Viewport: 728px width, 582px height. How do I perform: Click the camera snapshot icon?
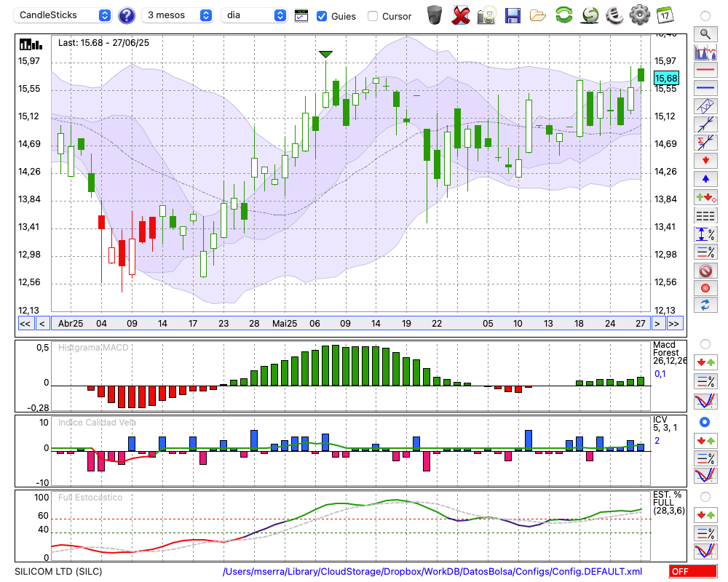pyautogui.click(x=486, y=15)
